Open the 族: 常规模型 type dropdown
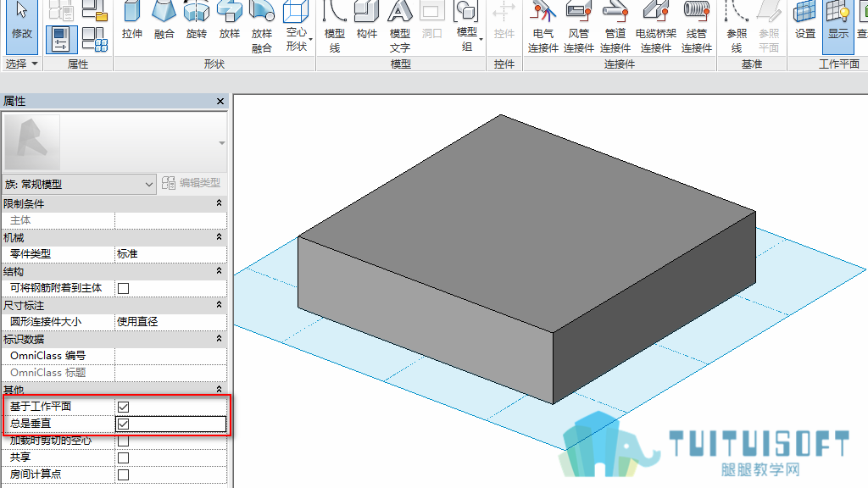 coord(79,184)
